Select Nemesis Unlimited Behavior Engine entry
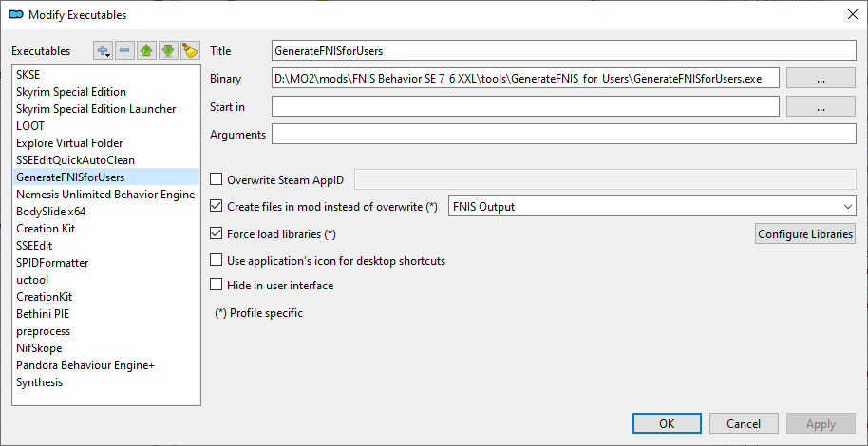 105,195
